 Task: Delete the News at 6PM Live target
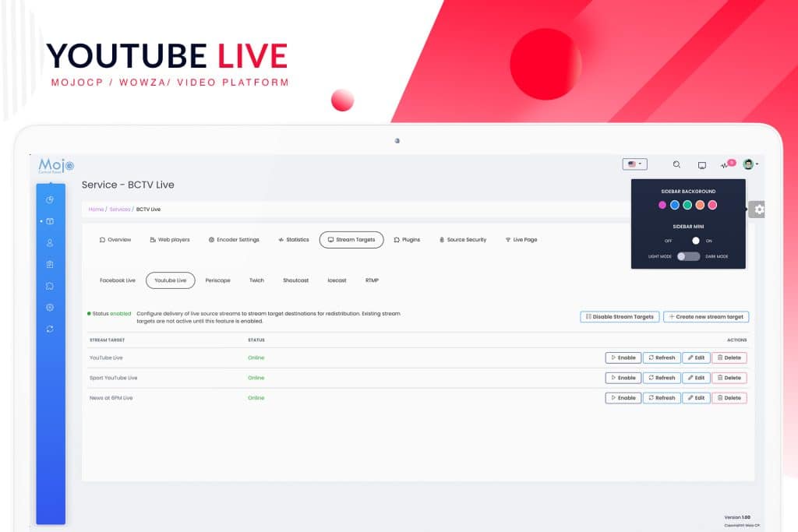729,398
